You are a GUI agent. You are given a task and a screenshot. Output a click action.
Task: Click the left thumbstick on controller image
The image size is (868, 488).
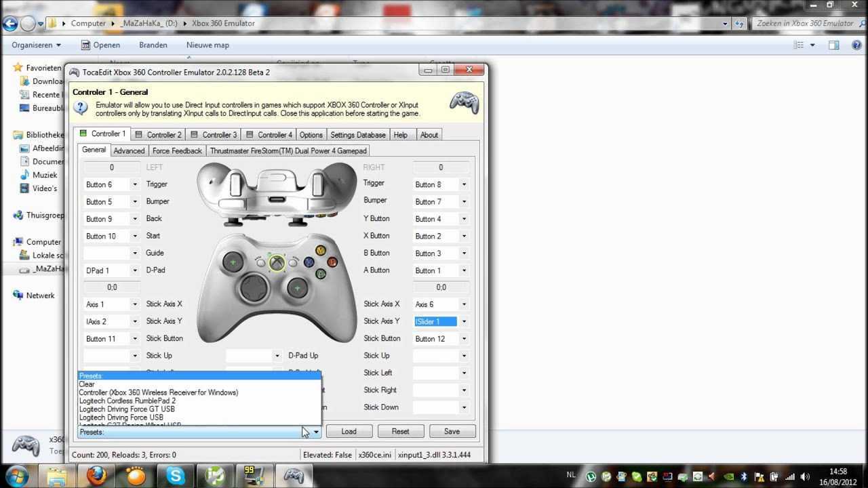click(x=233, y=262)
